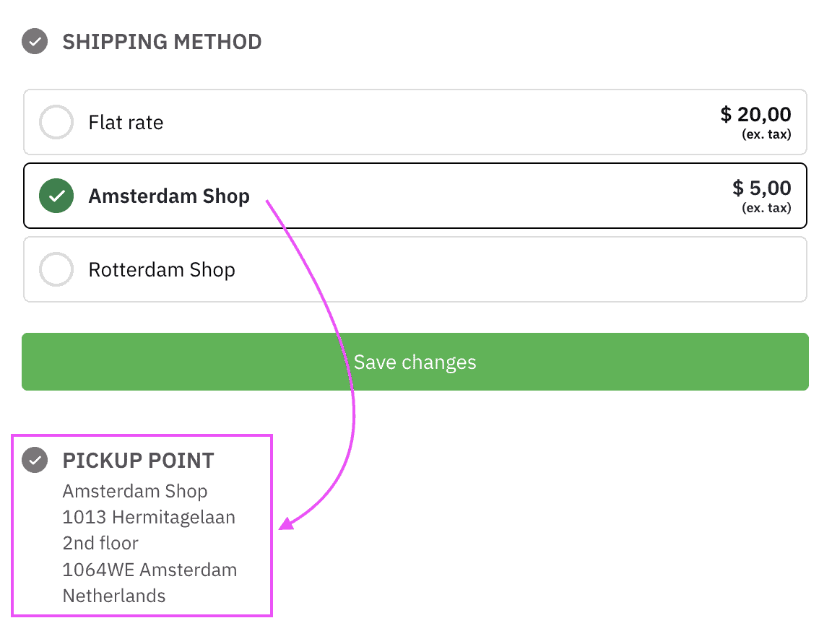The height and width of the screenshot is (644, 832).
Task: Click the PICKUP POINT heading
Action: click(x=138, y=460)
